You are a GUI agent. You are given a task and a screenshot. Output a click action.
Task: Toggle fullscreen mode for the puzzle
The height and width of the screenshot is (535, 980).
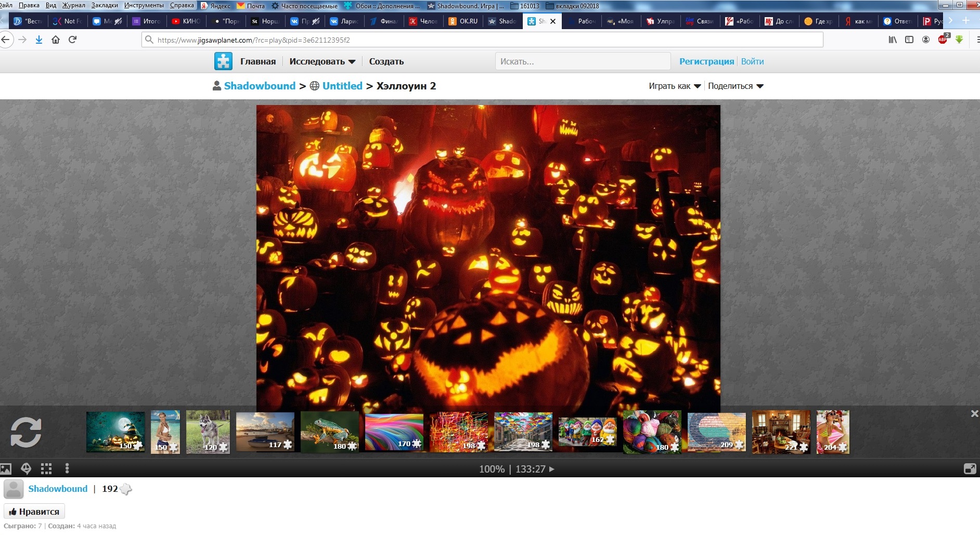970,469
